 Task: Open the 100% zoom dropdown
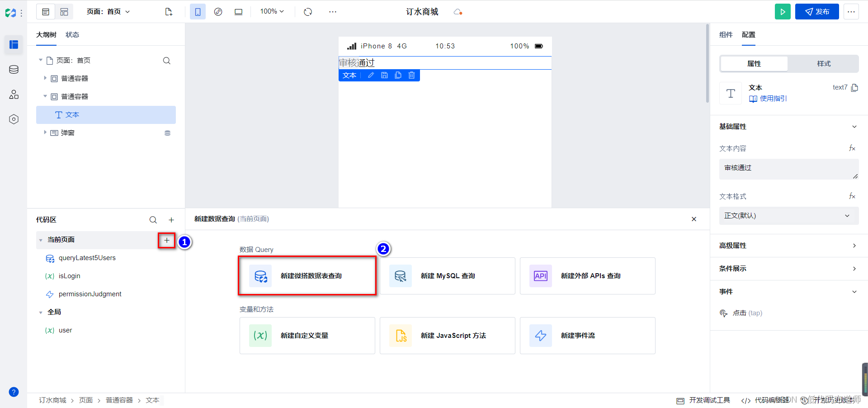click(272, 11)
